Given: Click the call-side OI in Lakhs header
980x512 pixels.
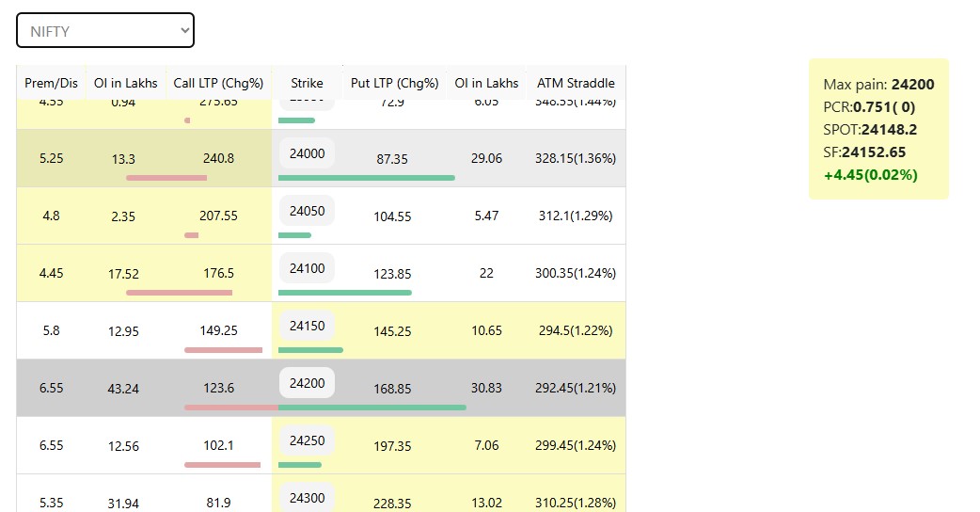Looking at the screenshot, I should click(x=126, y=83).
